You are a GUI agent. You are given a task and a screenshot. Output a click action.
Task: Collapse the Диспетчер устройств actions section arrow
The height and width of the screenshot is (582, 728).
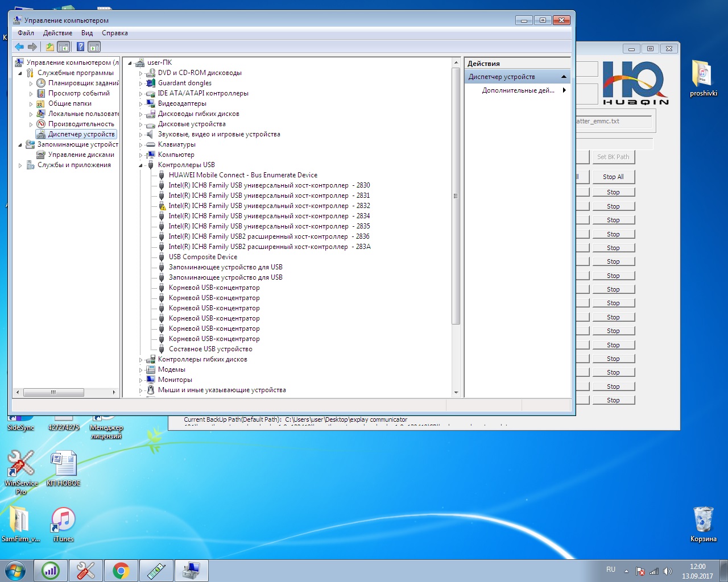click(564, 77)
